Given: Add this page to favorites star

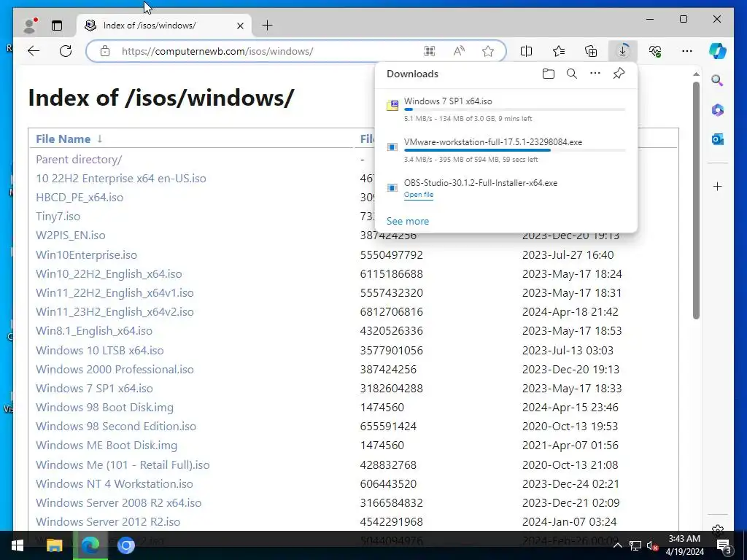Looking at the screenshot, I should pyautogui.click(x=488, y=51).
